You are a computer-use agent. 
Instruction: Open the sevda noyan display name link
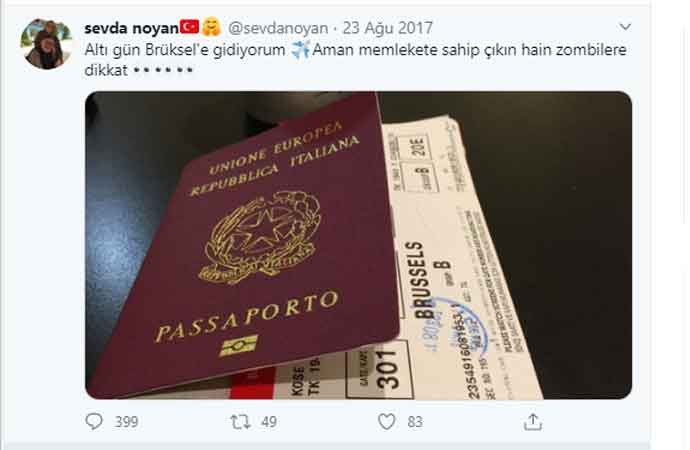click(132, 28)
